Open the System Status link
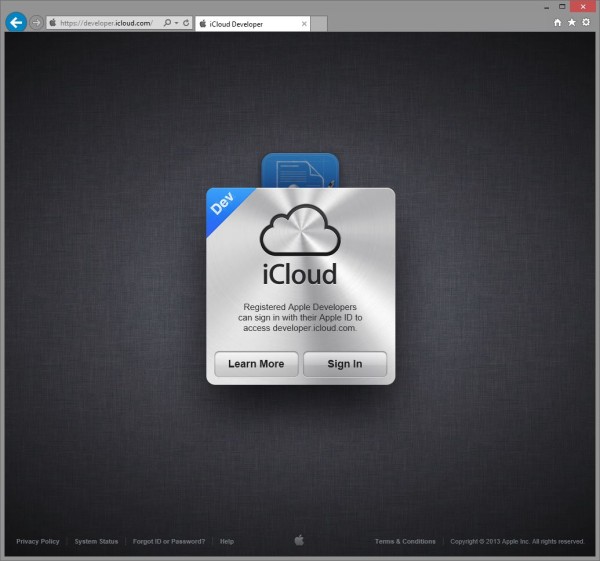 (x=96, y=541)
